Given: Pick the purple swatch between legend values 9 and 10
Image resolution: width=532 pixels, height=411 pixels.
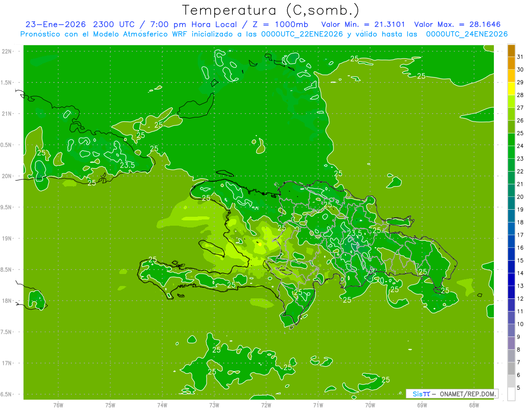Looking at the screenshot, I should click(x=511, y=330).
